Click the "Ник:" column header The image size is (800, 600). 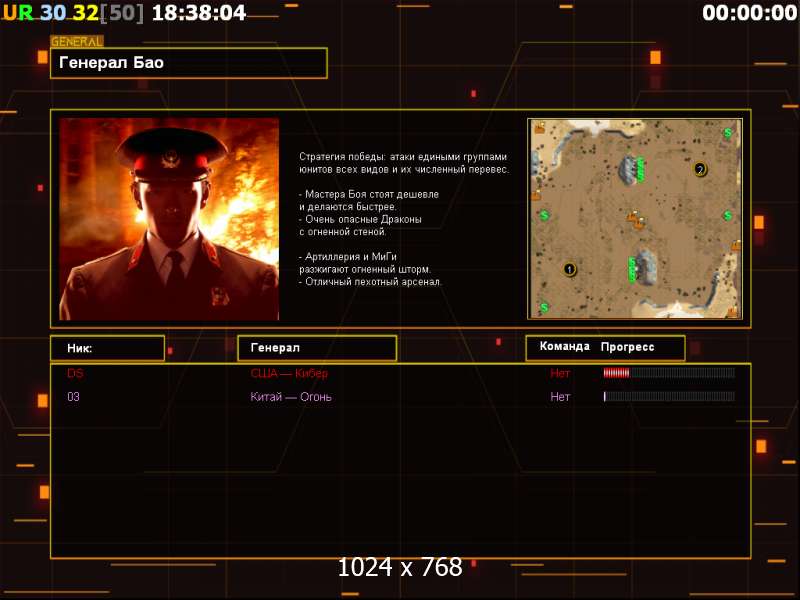click(108, 348)
